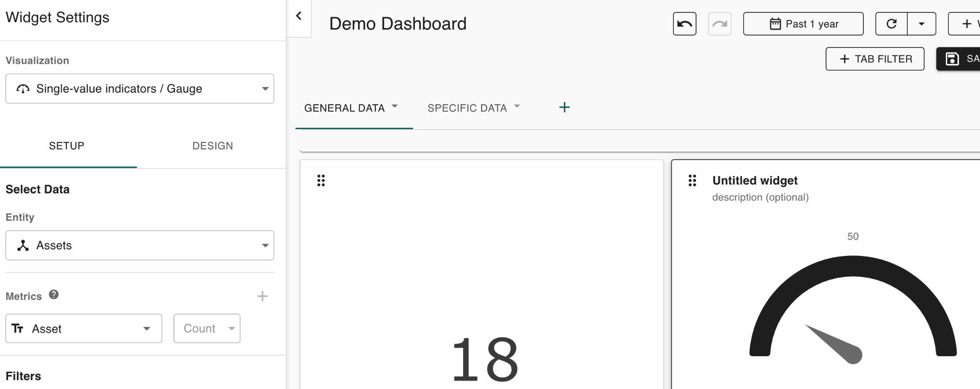The height and width of the screenshot is (389, 980).
Task: Add a new dashboard tab
Action: pos(564,107)
